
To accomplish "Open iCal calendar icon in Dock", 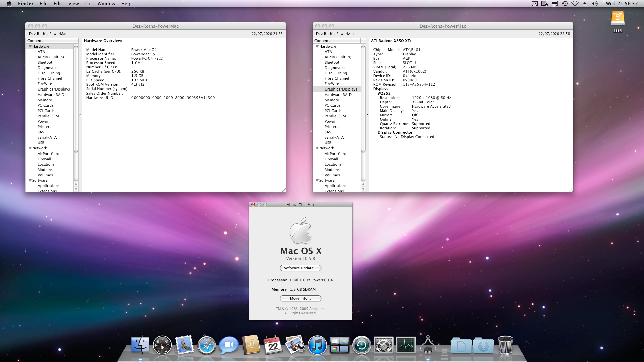I will (x=273, y=345).
